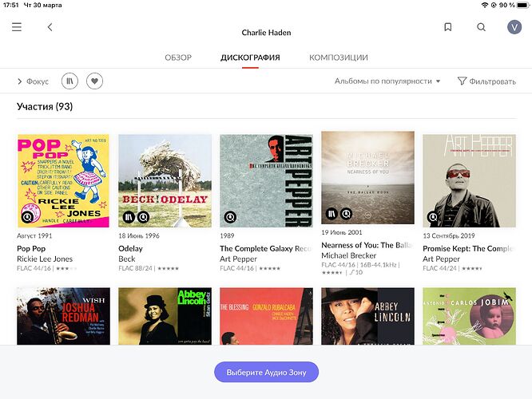Open Promise Kept: The Complete title

pos(469,248)
